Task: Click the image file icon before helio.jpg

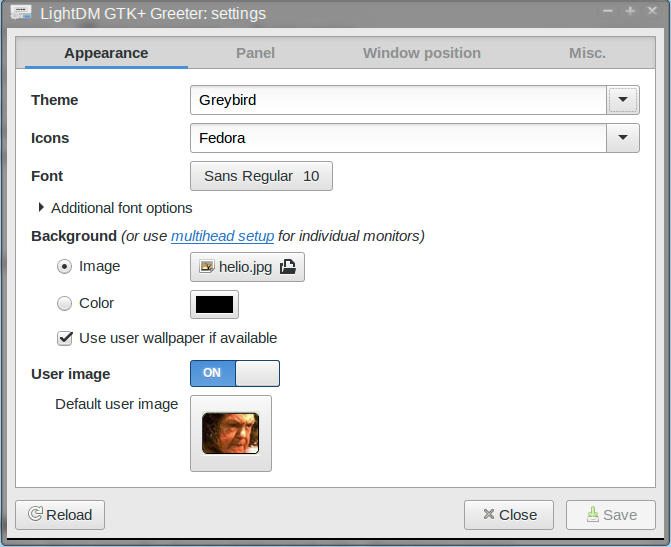Action: point(207,267)
